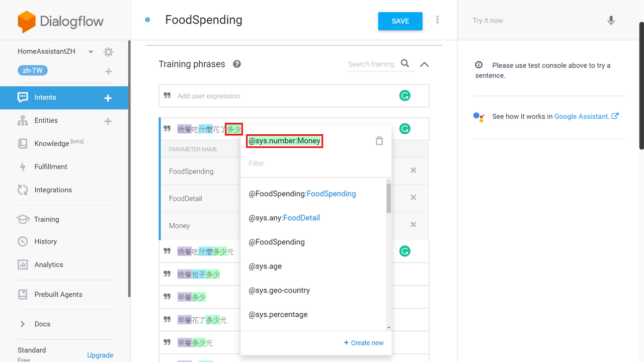Delete the entity annotation with trash icon
This screenshot has width=644, height=362.
[379, 141]
